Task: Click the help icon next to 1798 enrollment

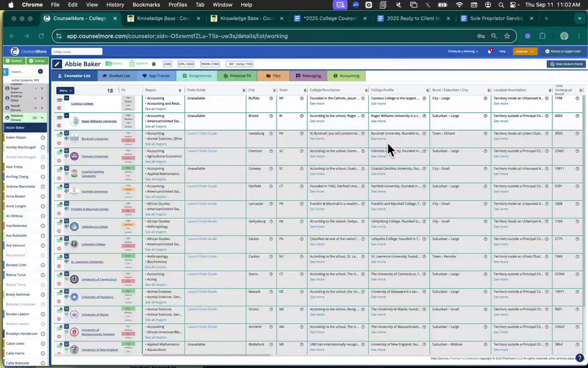Action: [x=578, y=98]
